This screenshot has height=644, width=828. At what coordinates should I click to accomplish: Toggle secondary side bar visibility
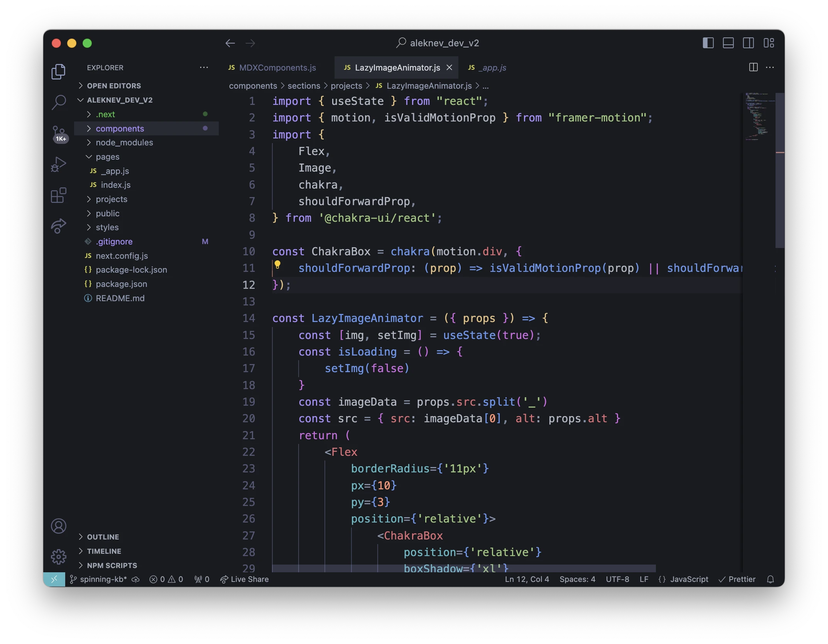[x=748, y=43]
